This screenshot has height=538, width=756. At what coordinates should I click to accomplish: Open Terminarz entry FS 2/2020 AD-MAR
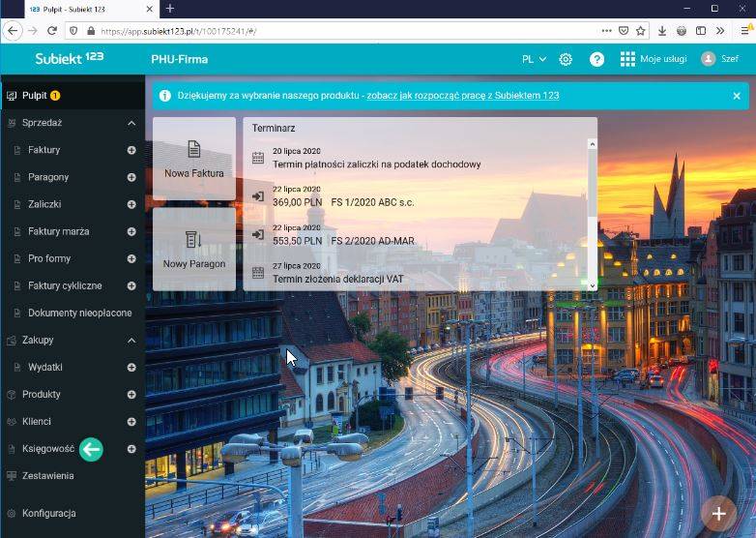pos(343,235)
